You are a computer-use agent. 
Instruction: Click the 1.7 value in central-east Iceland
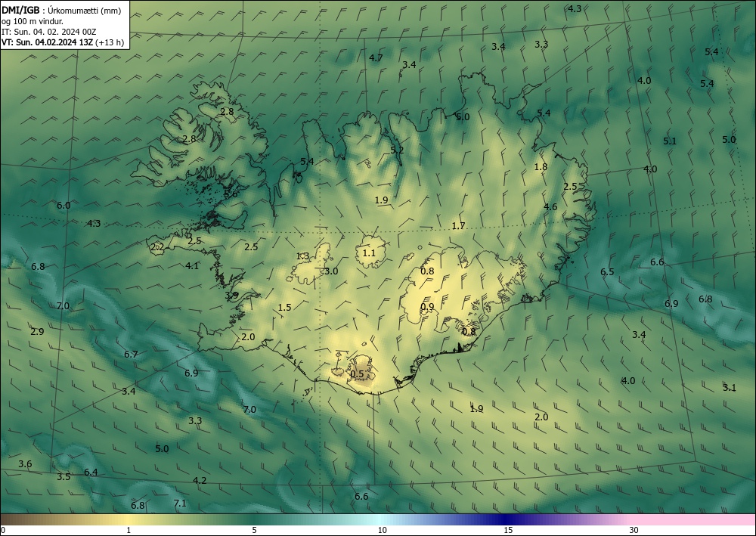pos(459,225)
